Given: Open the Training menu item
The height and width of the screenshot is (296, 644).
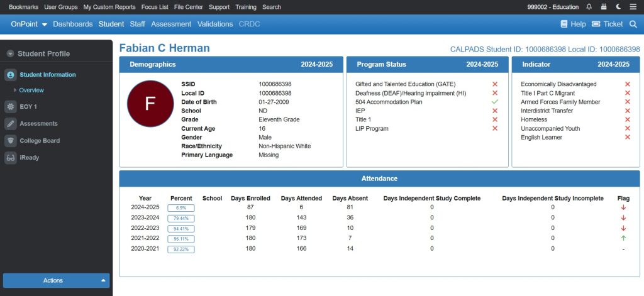Looking at the screenshot, I should [246, 7].
